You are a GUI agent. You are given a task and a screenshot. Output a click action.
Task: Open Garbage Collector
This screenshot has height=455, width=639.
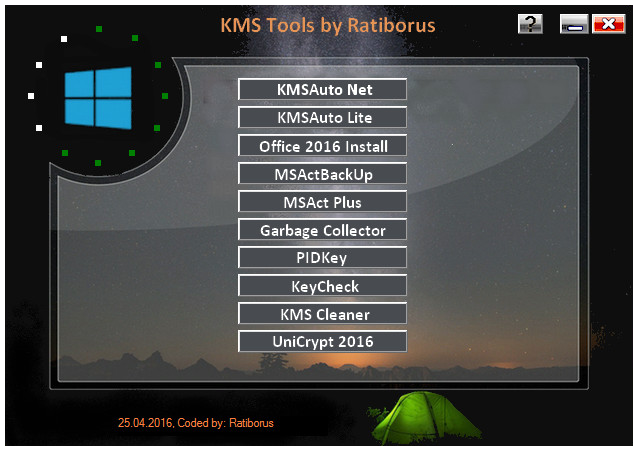click(322, 230)
